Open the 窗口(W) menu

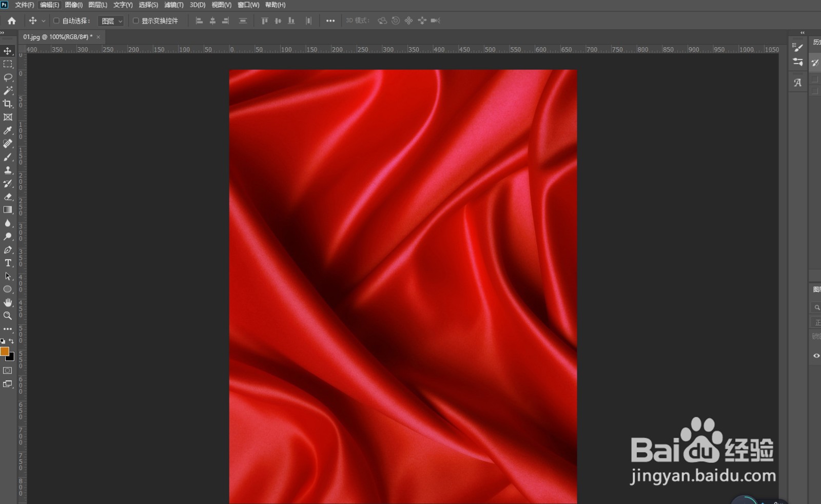point(249,5)
